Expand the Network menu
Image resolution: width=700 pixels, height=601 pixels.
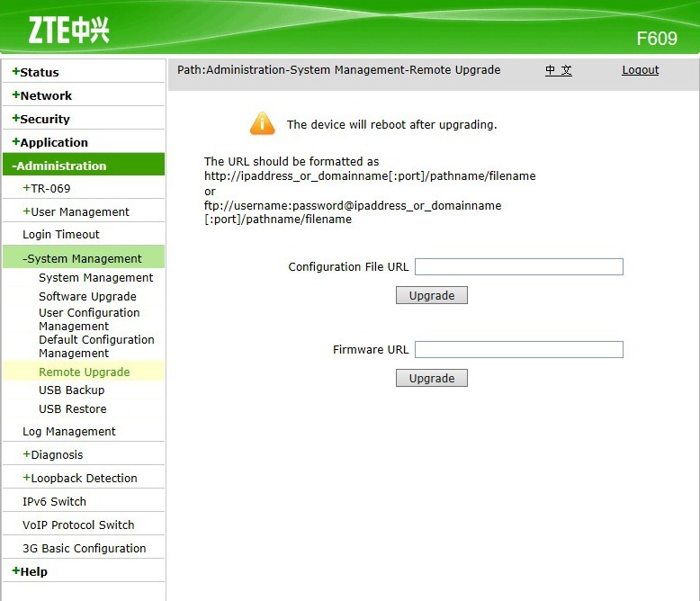[x=42, y=95]
